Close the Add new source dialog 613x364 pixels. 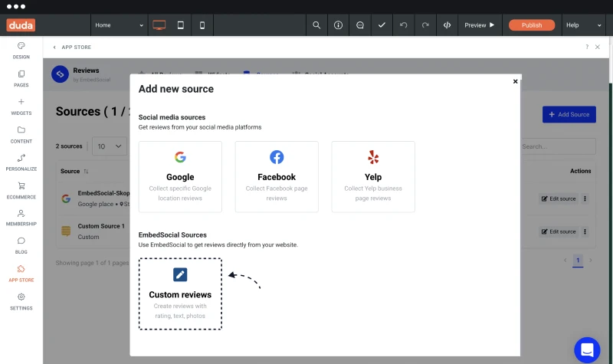pos(515,81)
